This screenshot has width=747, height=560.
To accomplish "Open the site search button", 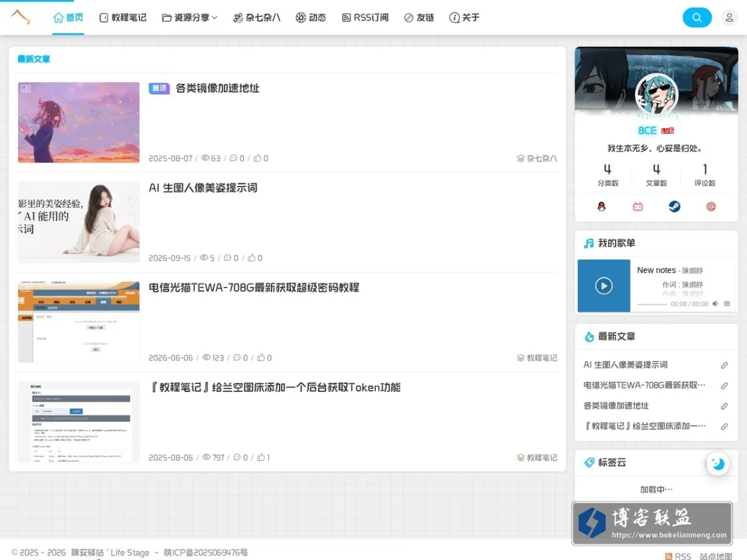I will (697, 17).
